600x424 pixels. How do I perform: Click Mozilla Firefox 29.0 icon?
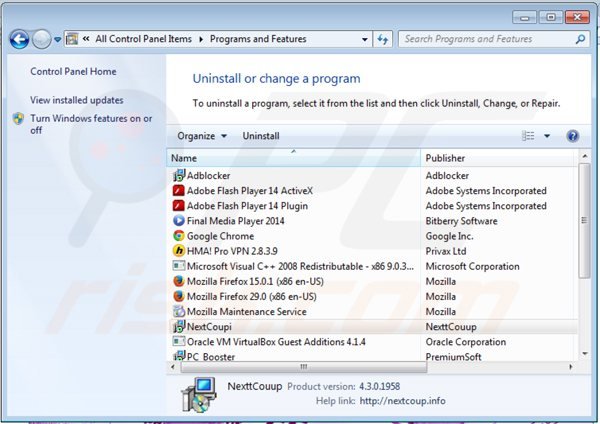point(179,296)
